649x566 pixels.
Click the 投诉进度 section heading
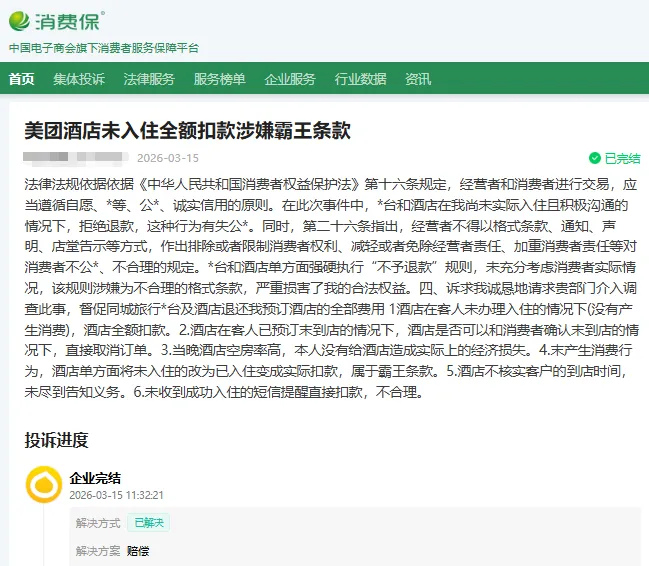coord(56,440)
